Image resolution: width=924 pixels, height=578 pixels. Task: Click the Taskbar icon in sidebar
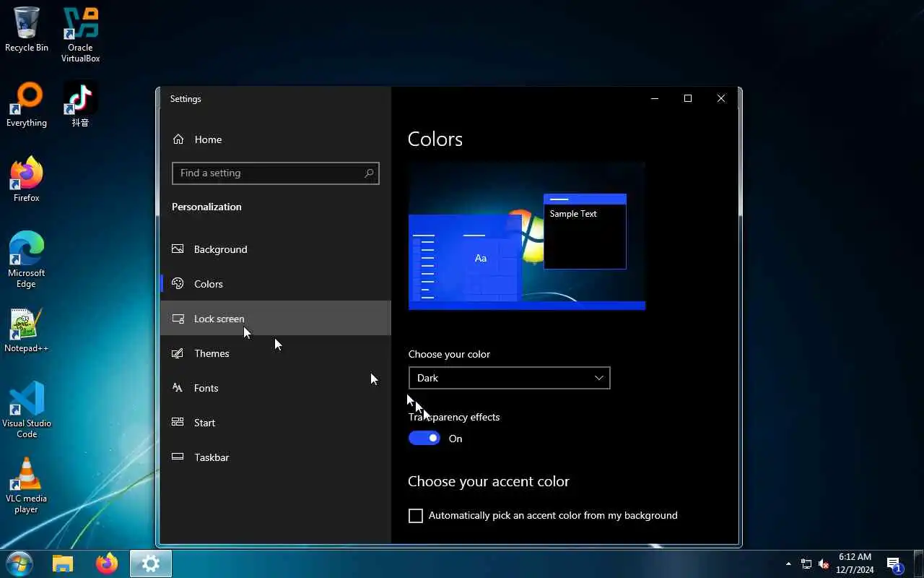[x=178, y=457]
